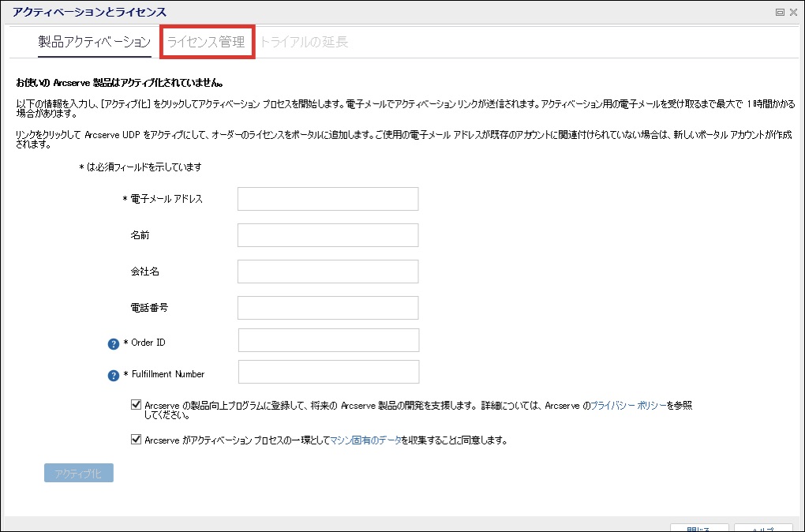Open the Fulfillment Number help icon
805x532 pixels.
point(114,376)
